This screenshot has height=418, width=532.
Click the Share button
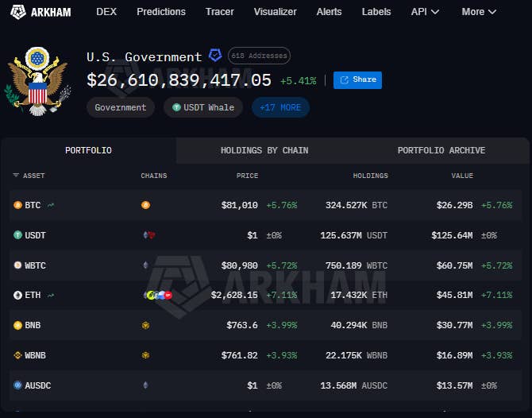[357, 80]
